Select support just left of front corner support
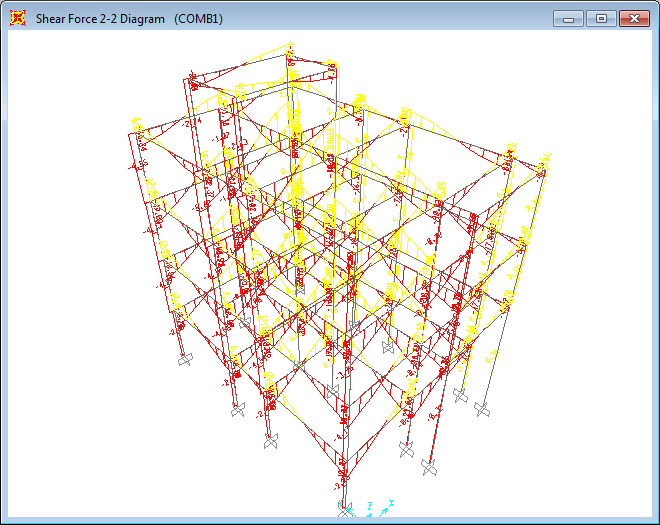This screenshot has height=525, width=660. [271, 443]
